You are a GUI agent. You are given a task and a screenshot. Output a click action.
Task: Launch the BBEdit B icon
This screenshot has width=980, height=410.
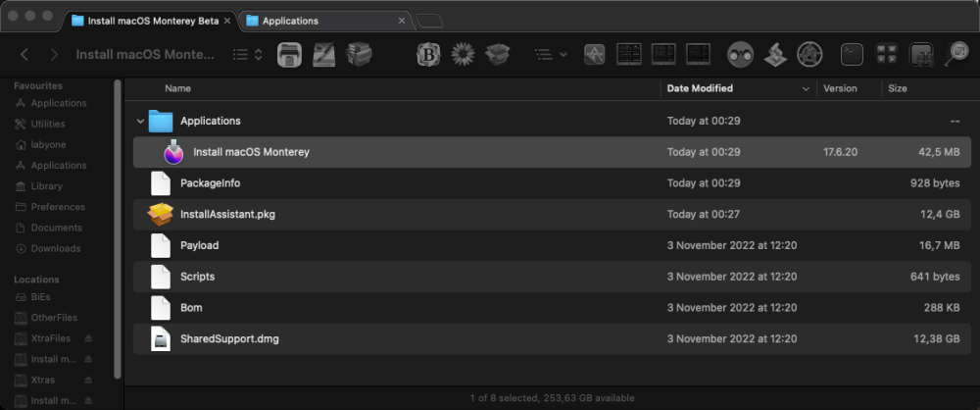pyautogui.click(x=428, y=55)
